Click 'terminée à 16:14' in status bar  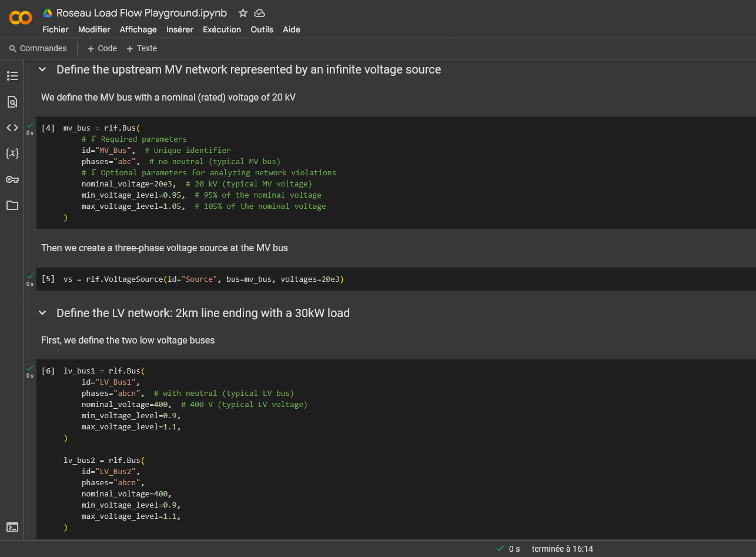563,549
